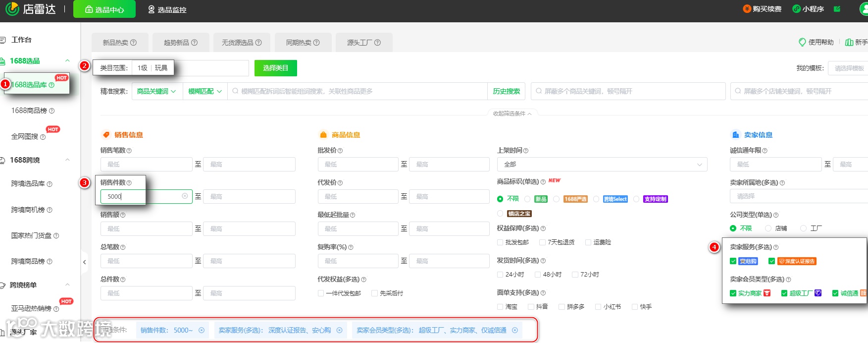The height and width of the screenshot is (343, 868).
Task: Check the 先采后付 checkbox
Action: pos(374,293)
